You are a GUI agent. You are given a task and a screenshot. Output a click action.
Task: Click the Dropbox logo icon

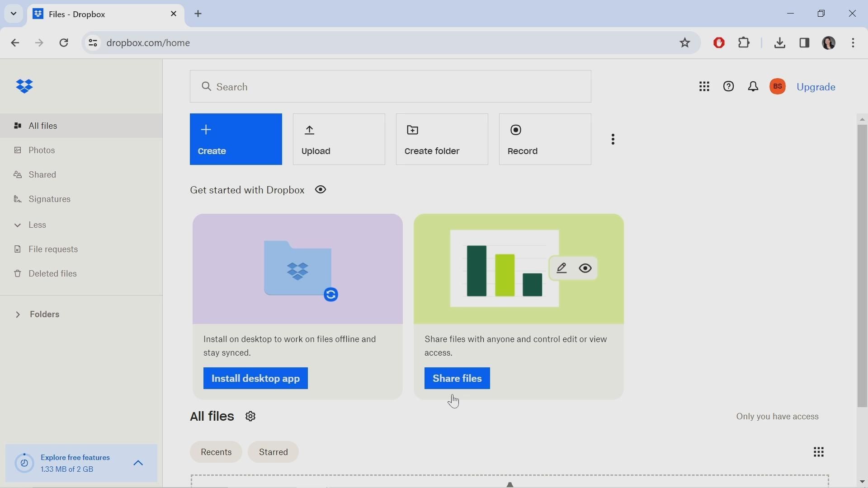(24, 86)
